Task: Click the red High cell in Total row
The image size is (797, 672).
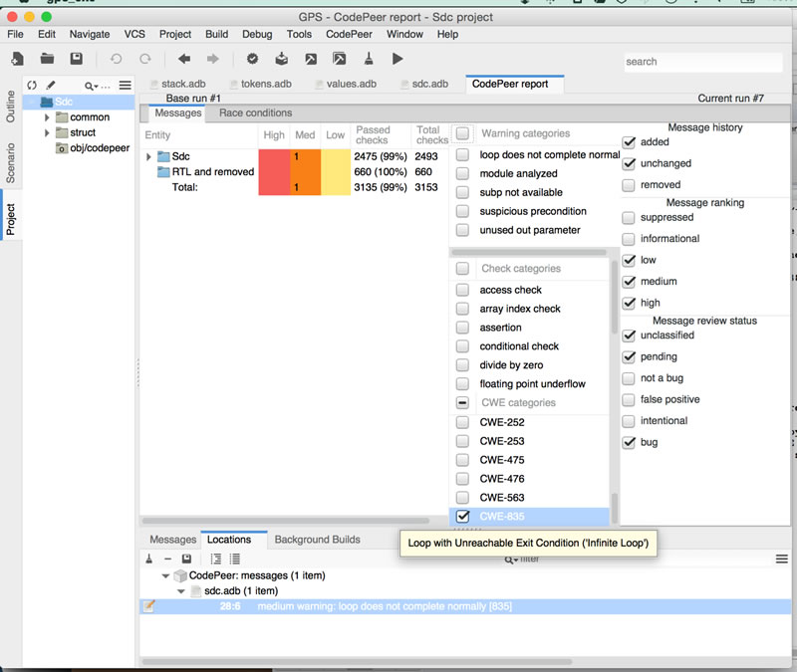Action: 274,187
